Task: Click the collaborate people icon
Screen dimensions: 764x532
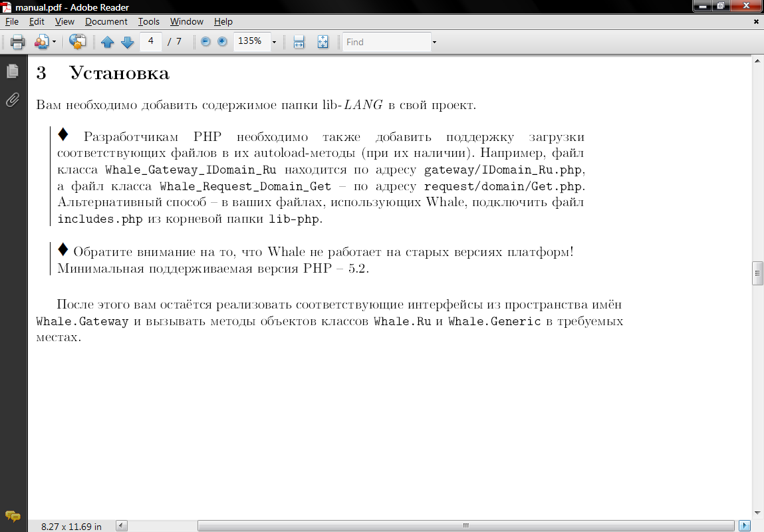Action: (41, 42)
